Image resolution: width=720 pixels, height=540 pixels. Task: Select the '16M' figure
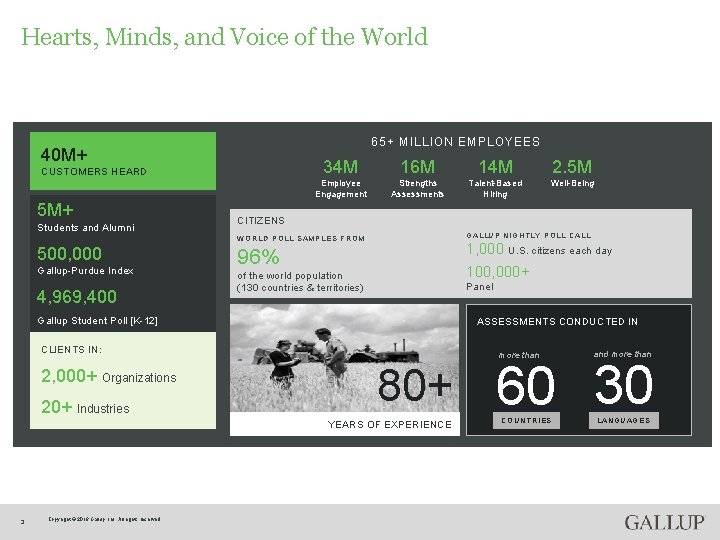click(417, 167)
